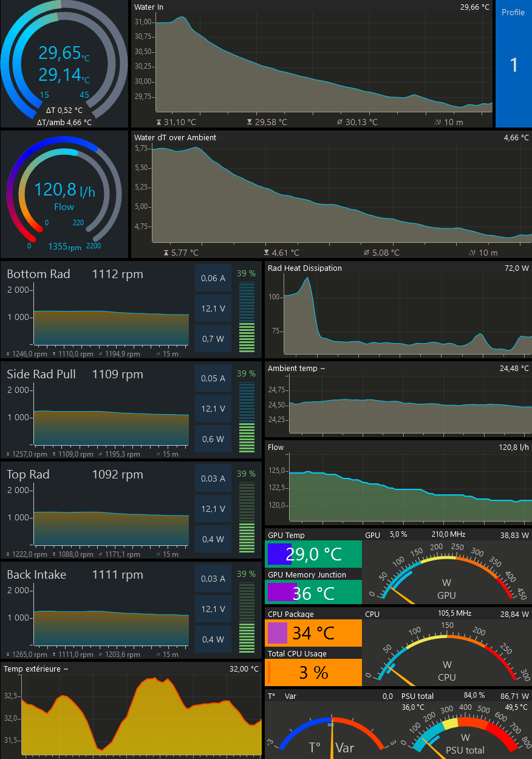
Task: Click the ΔT/amb 4,66 °C label
Action: click(64, 122)
